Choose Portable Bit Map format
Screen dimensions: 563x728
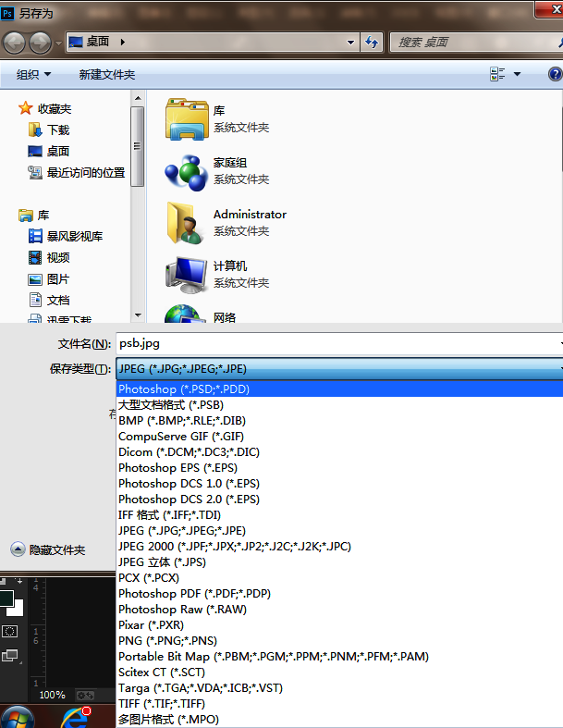click(x=339, y=657)
